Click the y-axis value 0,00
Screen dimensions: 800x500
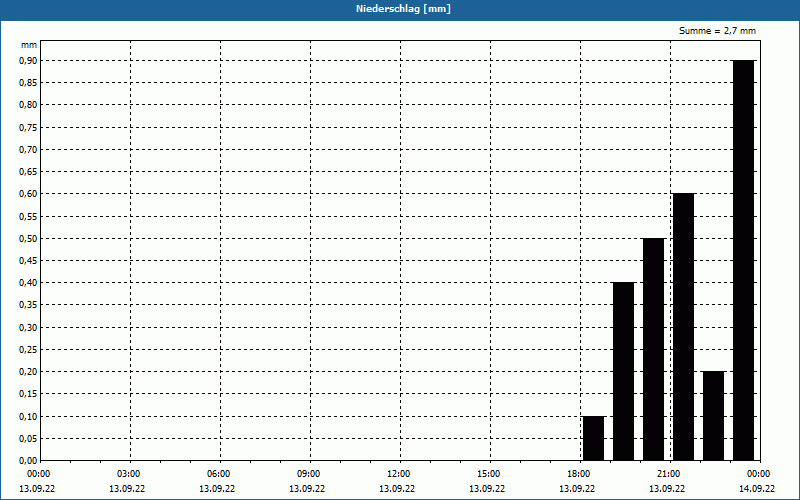click(28, 461)
